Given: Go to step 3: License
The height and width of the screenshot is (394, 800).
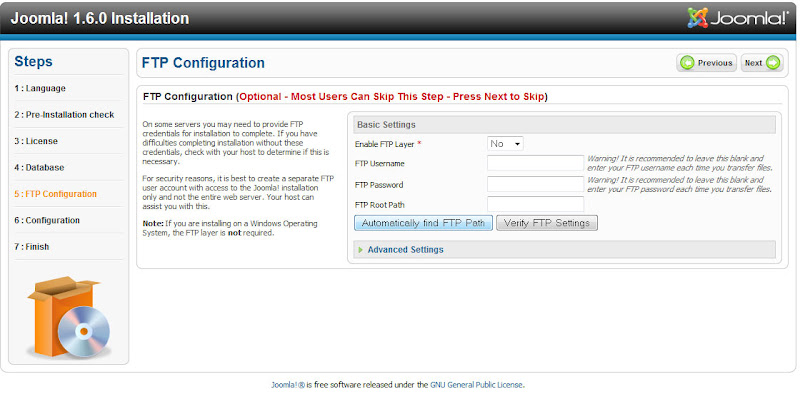Looking at the screenshot, I should 36,141.
